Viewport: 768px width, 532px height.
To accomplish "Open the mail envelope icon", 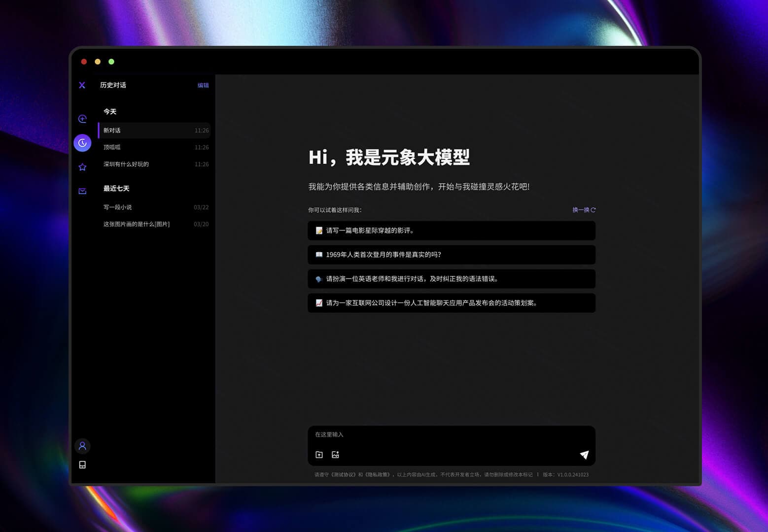I will [x=82, y=191].
